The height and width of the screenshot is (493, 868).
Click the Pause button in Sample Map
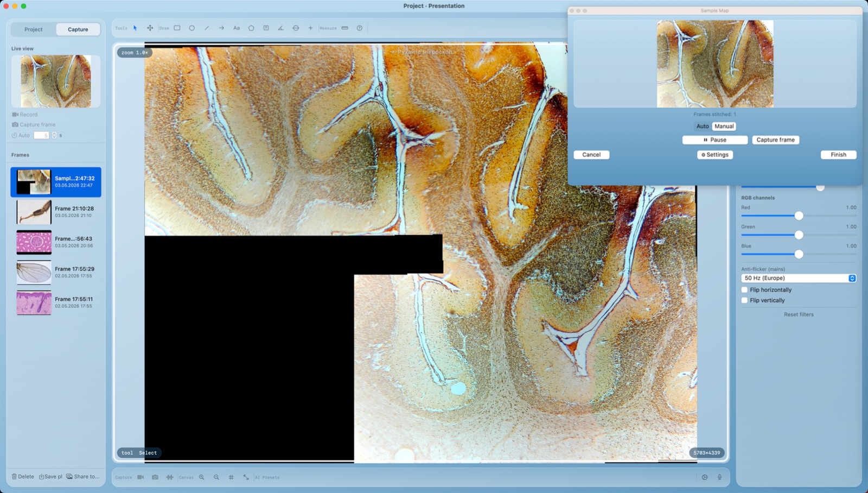(715, 140)
